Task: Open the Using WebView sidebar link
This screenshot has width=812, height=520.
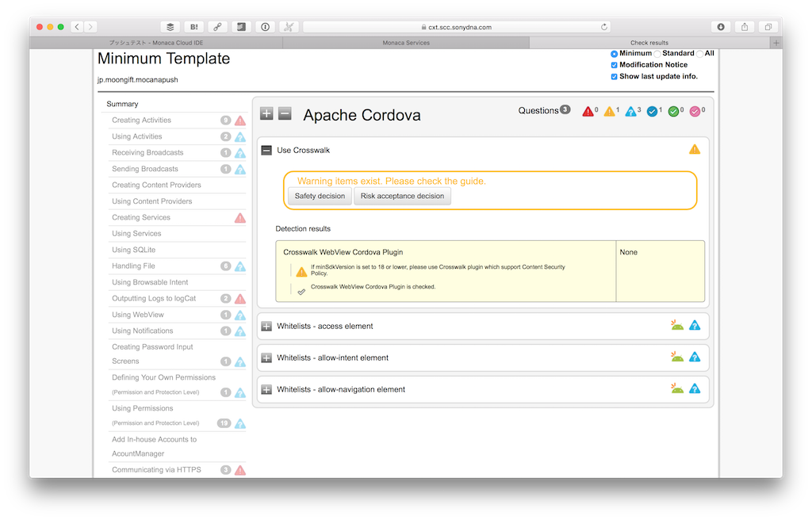Action: pyautogui.click(x=138, y=315)
